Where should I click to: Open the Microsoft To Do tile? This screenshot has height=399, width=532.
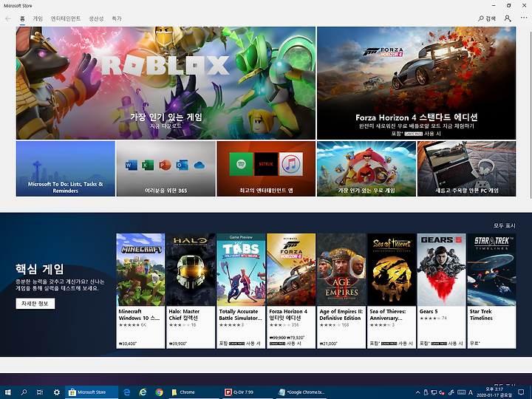(66, 168)
